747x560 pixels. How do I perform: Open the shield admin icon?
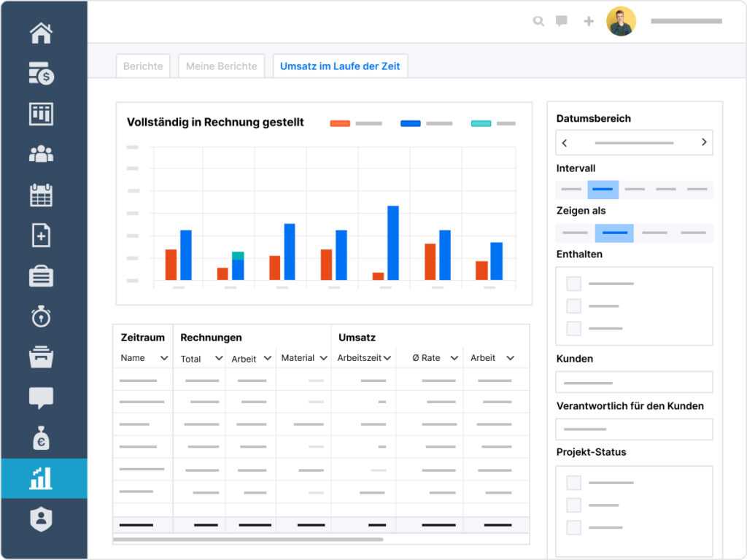(x=41, y=519)
